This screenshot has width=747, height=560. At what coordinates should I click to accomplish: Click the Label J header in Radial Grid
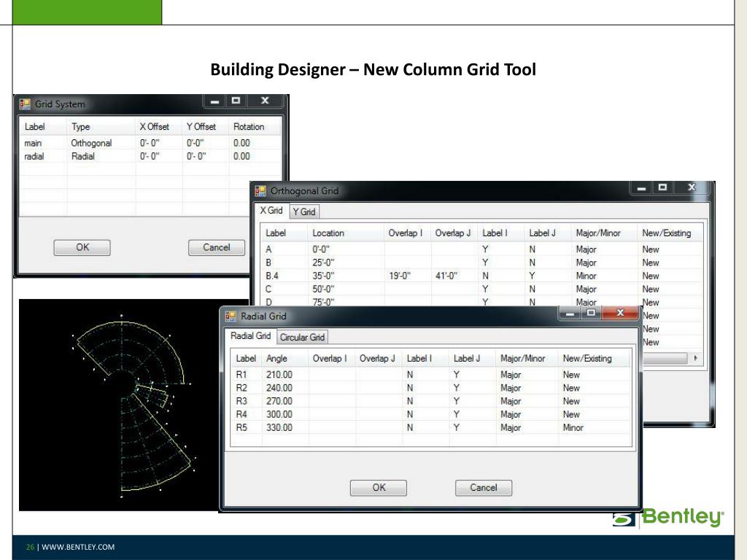(x=472, y=359)
